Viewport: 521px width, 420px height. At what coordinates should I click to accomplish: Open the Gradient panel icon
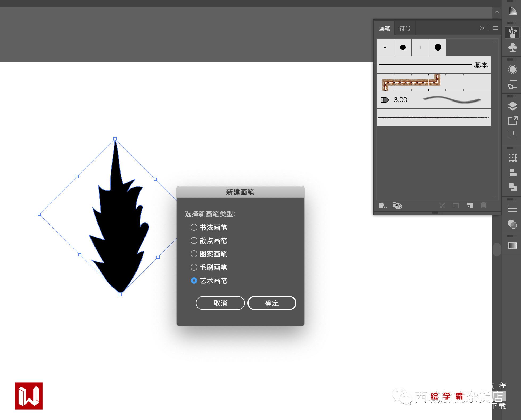[512, 246]
